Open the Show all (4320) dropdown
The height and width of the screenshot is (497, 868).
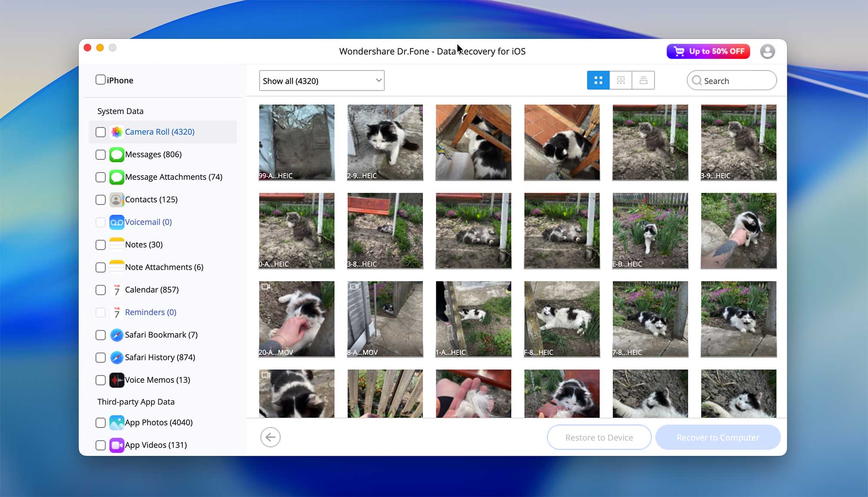point(322,81)
